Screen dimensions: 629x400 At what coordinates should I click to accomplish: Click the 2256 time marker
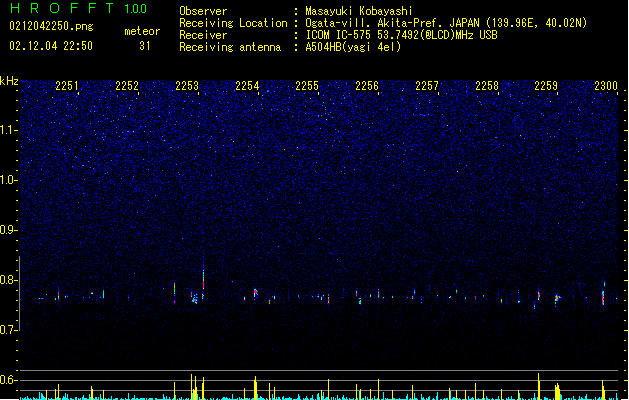[367, 86]
